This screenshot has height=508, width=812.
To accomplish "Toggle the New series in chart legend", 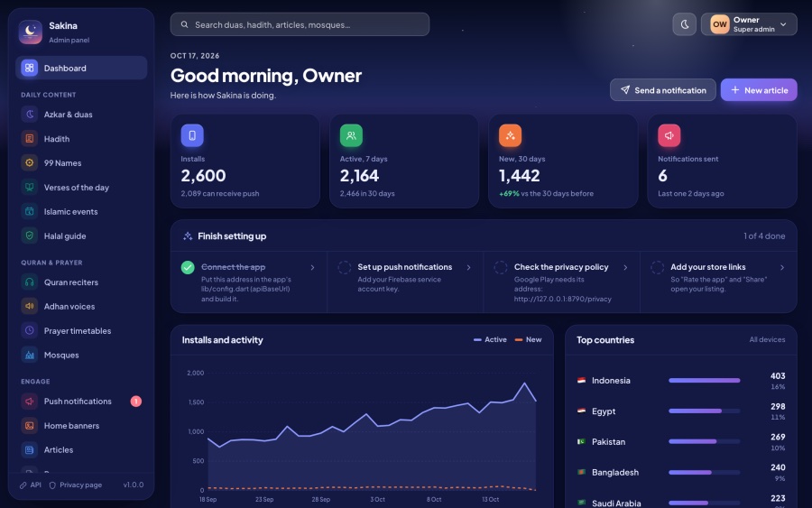I will [528, 339].
